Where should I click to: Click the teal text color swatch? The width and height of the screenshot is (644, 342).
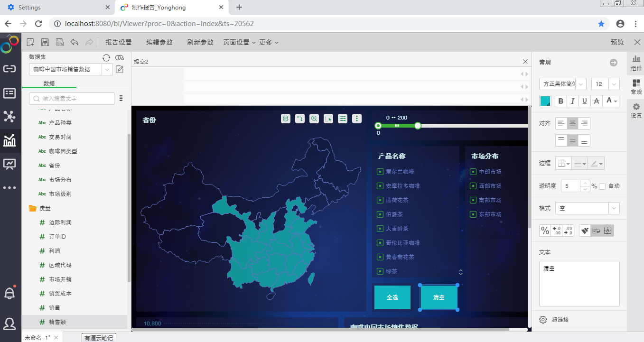pos(545,101)
